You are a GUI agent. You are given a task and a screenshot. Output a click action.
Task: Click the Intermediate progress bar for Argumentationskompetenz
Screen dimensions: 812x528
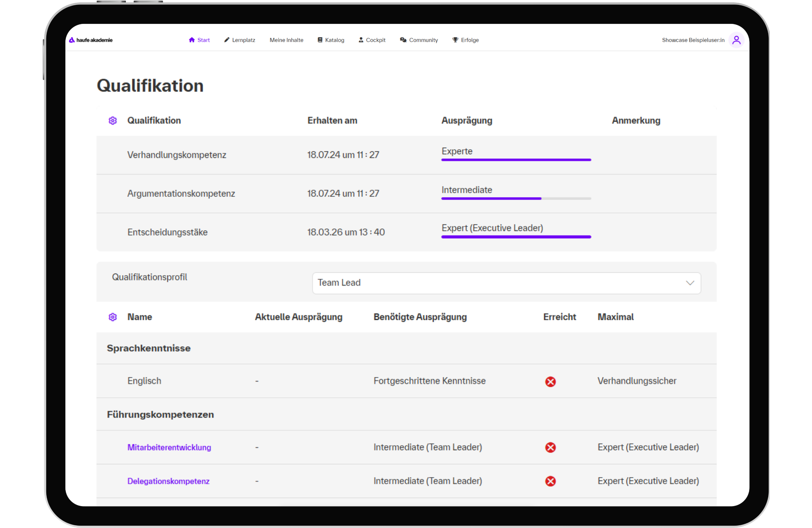[x=516, y=198]
